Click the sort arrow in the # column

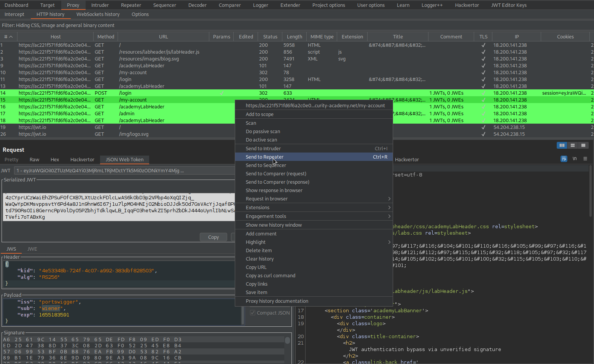[11, 37]
